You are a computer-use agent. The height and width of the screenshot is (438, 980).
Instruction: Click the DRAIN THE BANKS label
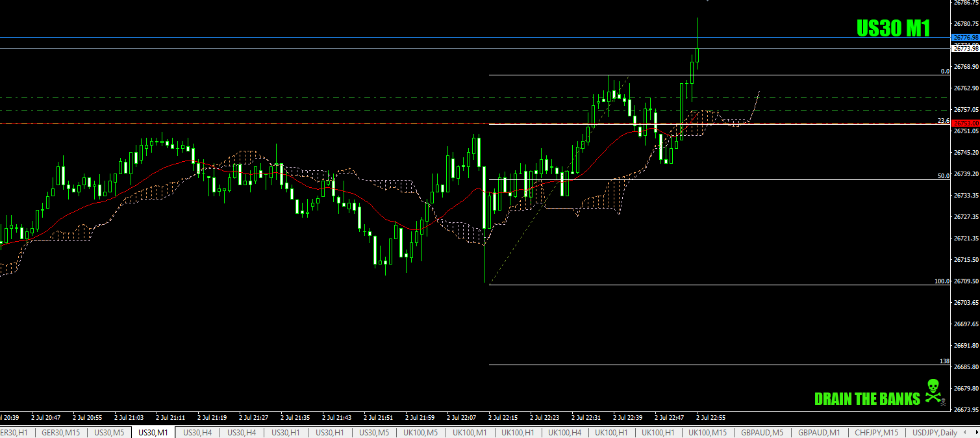[867, 398]
